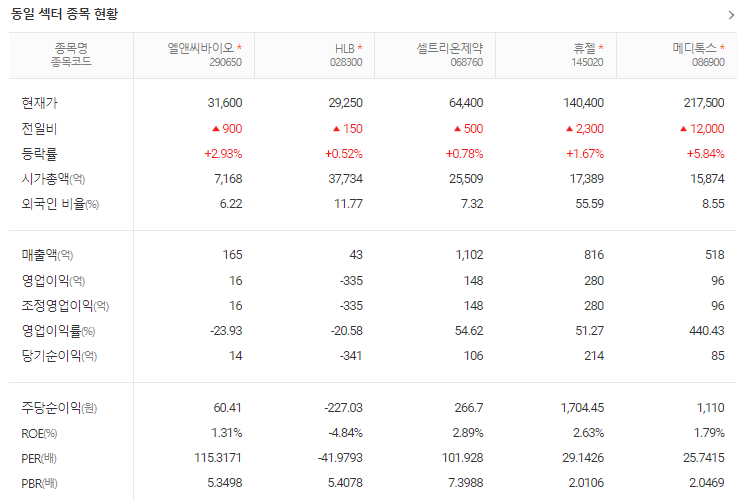Click the 조정영업이익(억) row label
The height and width of the screenshot is (500, 740).
tap(65, 305)
